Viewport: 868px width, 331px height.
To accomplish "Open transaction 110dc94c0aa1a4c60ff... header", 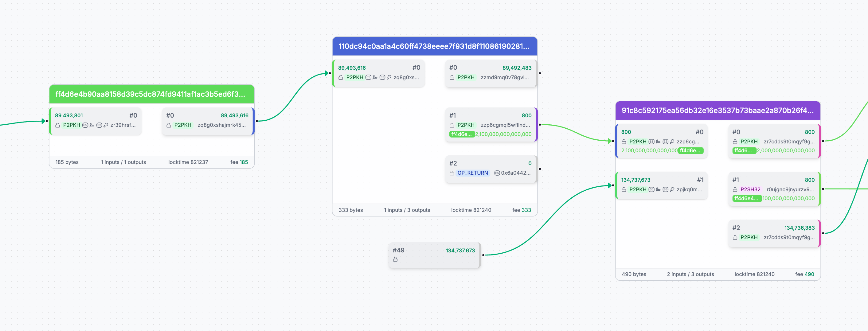I will point(435,46).
